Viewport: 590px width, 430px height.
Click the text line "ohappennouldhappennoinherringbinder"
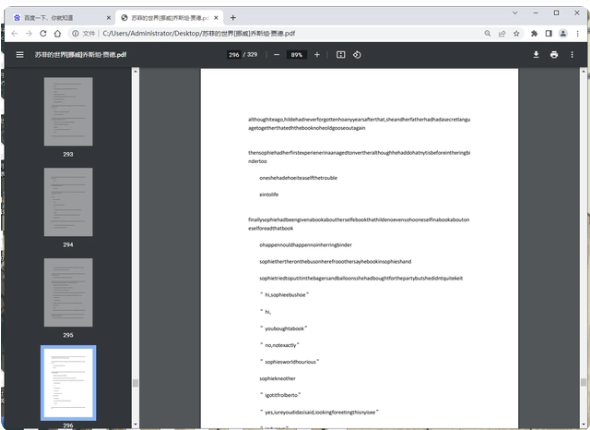(x=306, y=245)
